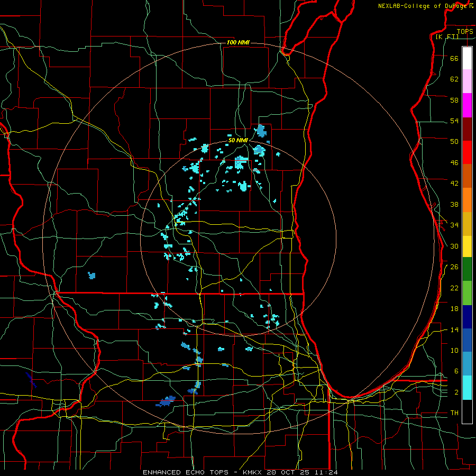The height and width of the screenshot is (476, 476).
Task: Click the 'TH' legend label
Action: tap(454, 413)
